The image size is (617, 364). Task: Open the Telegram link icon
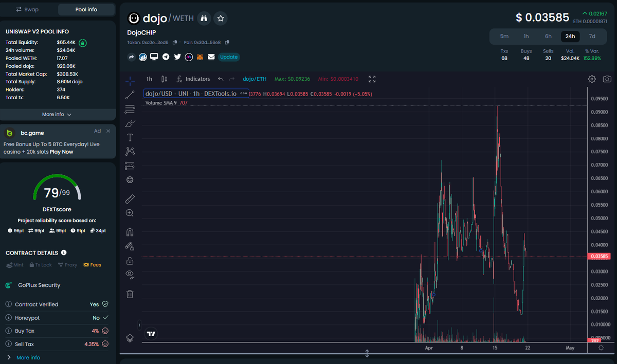(x=166, y=57)
